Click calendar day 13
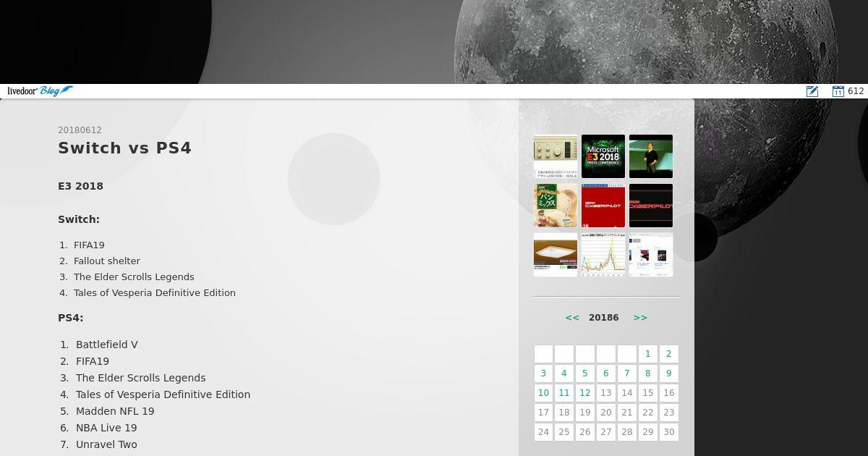This screenshot has width=868, height=456. click(606, 393)
